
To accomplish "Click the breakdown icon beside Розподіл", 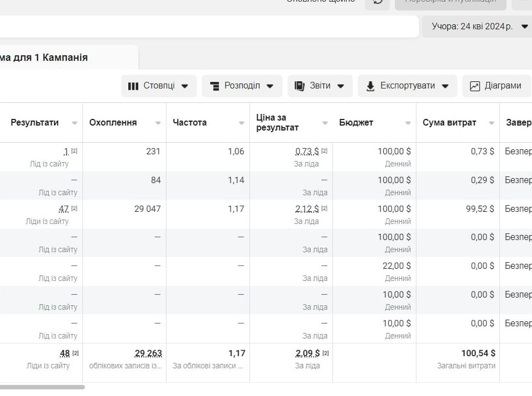I will point(215,86).
